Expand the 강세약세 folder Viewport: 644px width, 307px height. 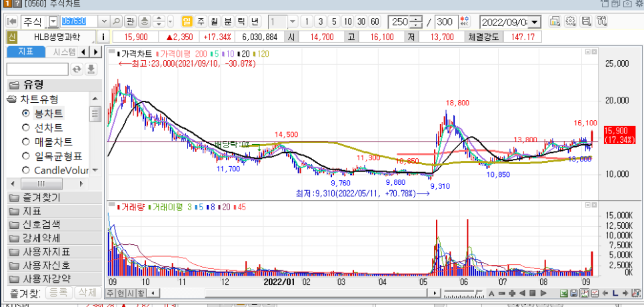[x=54, y=238]
